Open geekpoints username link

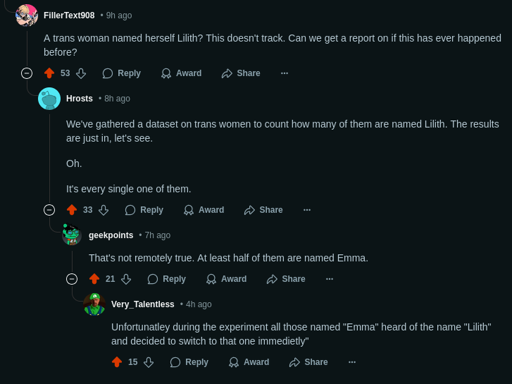click(111, 235)
